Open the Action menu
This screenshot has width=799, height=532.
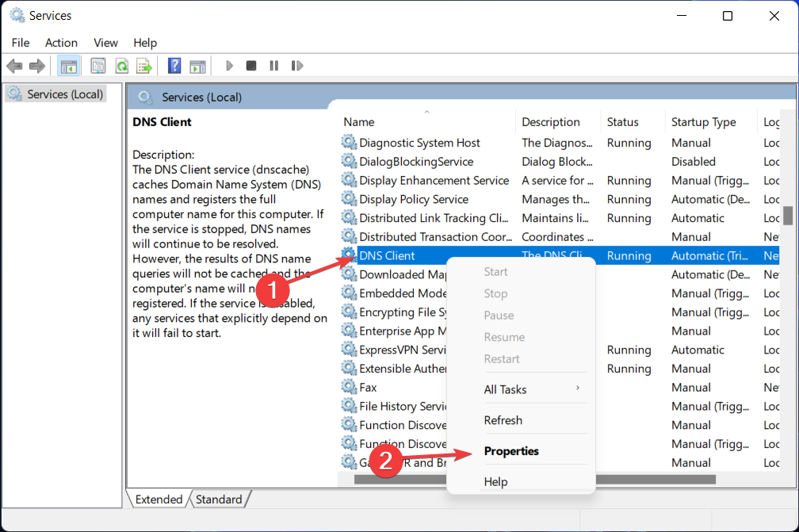(61, 43)
